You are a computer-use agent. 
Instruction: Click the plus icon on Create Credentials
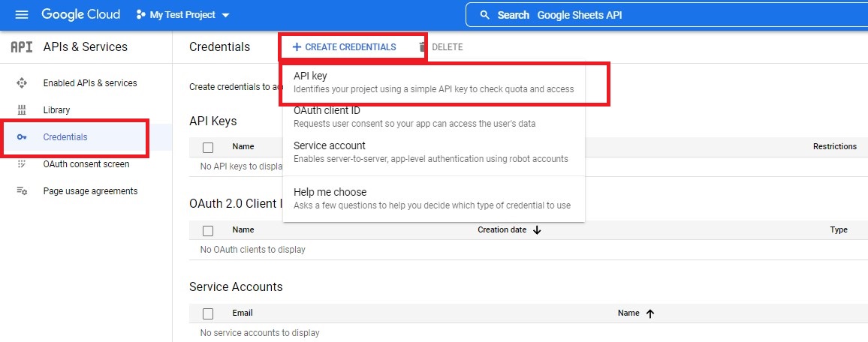pyautogui.click(x=297, y=47)
